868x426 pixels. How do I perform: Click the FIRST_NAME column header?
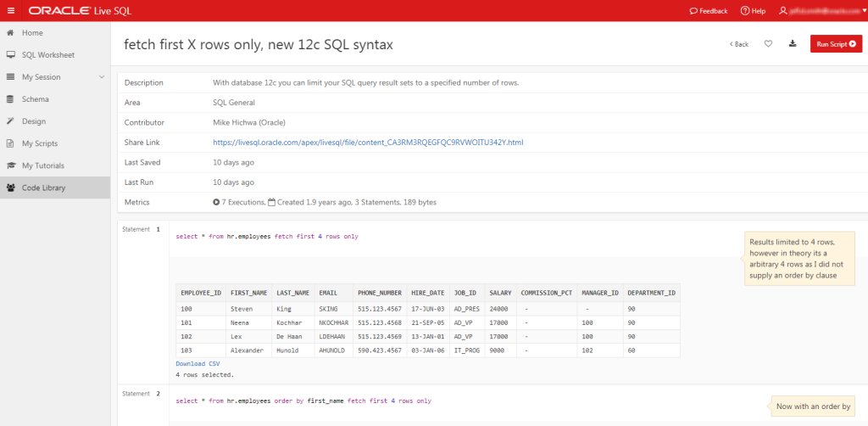tap(249, 293)
